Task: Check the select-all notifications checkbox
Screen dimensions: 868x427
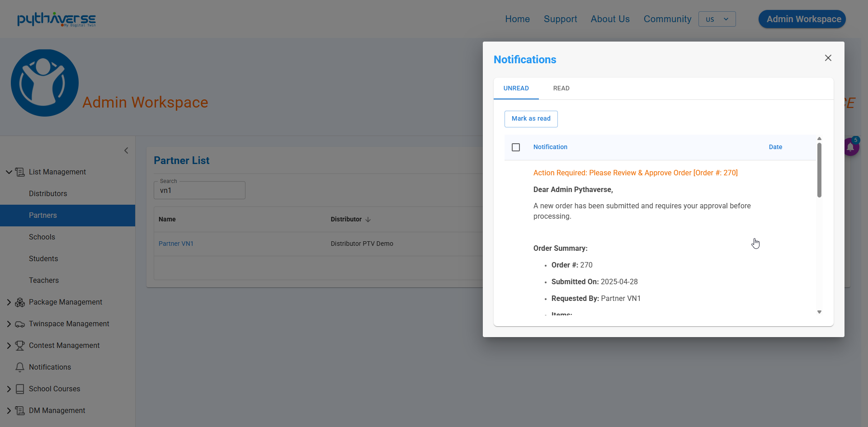Action: click(516, 147)
